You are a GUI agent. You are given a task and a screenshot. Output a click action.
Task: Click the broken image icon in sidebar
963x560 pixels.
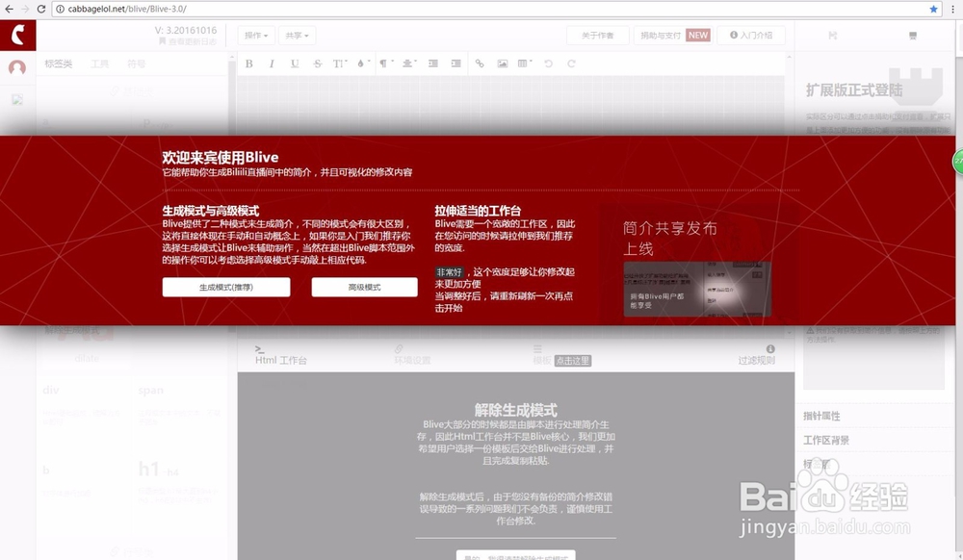click(x=17, y=99)
